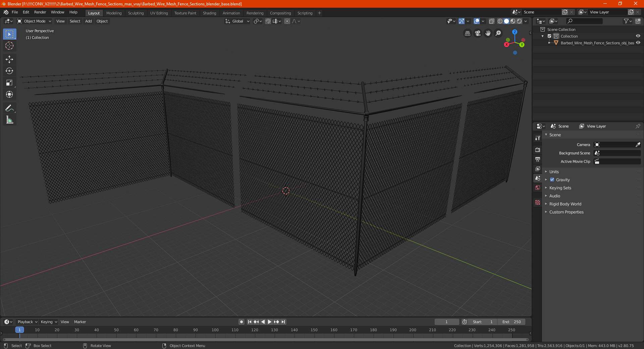This screenshot has height=349, width=644.
Task: Click the End frame 250 field
Action: pyautogui.click(x=512, y=322)
